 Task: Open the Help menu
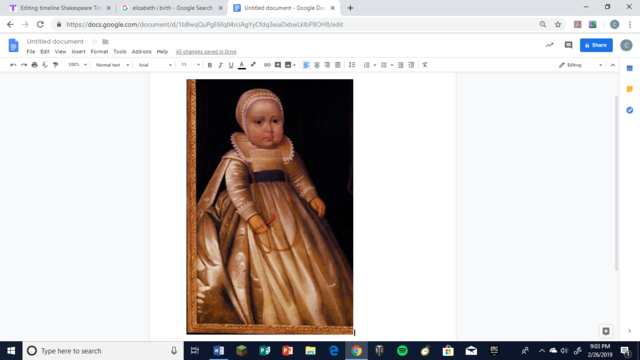(162, 52)
